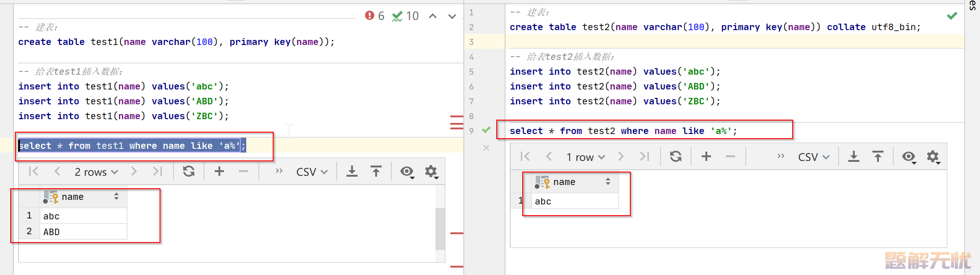
Task: Click the test1 insert line with 'abc'
Action: (123, 87)
